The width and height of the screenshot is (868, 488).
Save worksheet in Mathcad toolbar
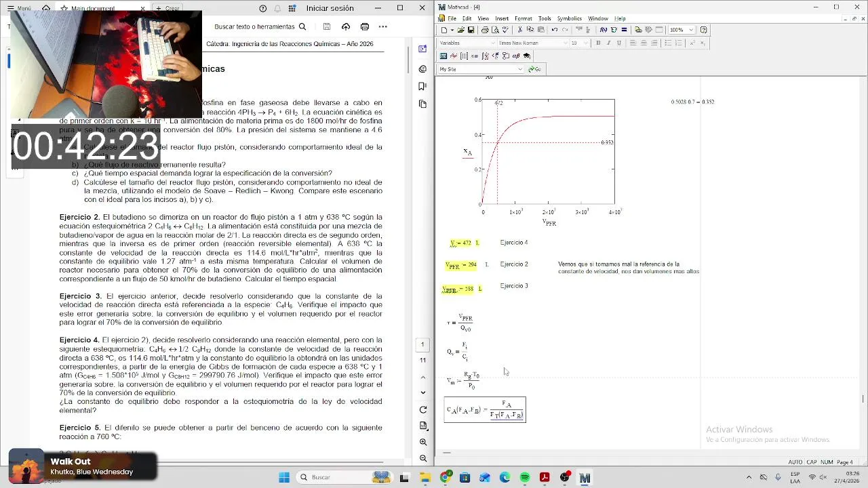[471, 30]
